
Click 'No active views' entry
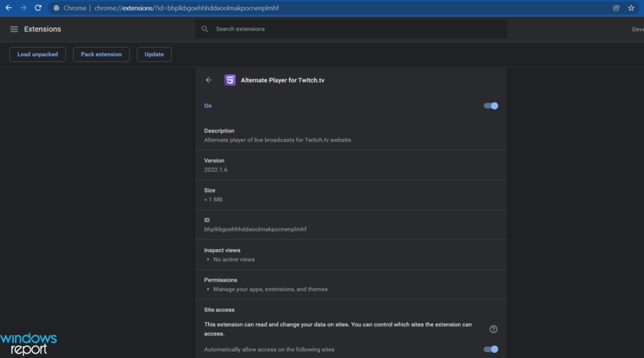[234, 259]
